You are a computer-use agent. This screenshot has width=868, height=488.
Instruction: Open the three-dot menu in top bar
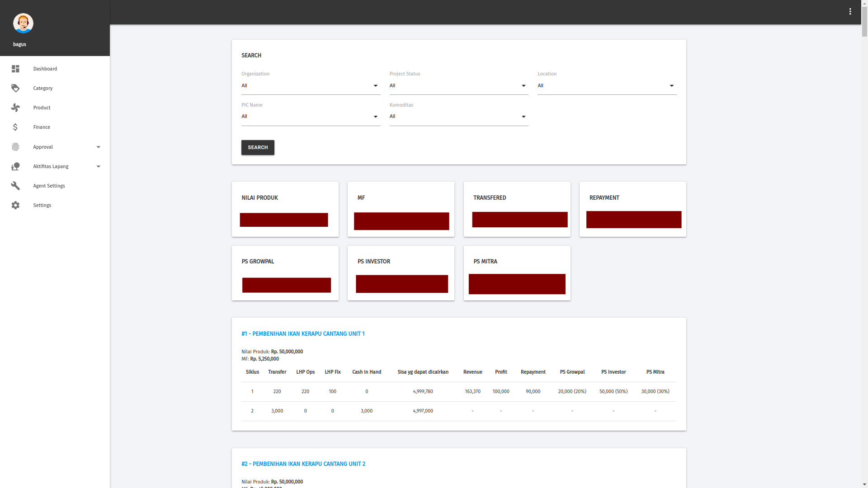point(850,12)
